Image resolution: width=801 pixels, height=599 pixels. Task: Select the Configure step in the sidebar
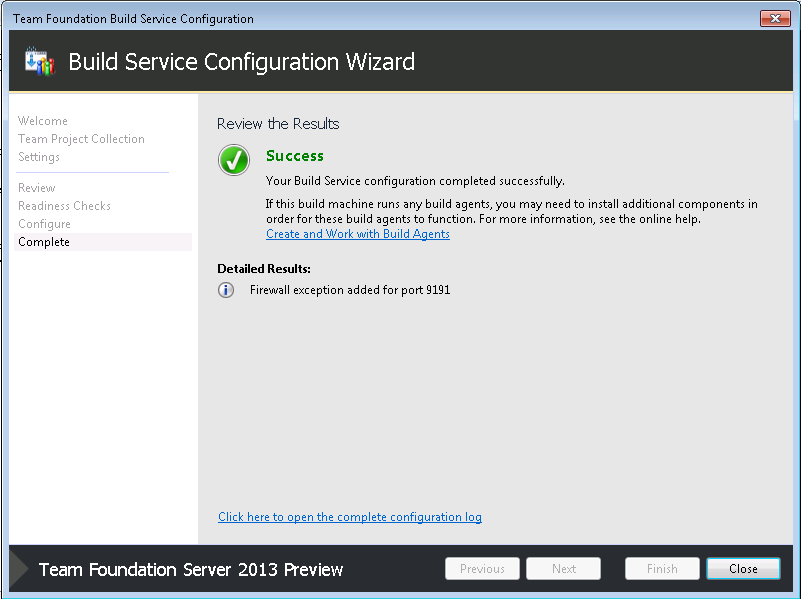pyautogui.click(x=44, y=224)
